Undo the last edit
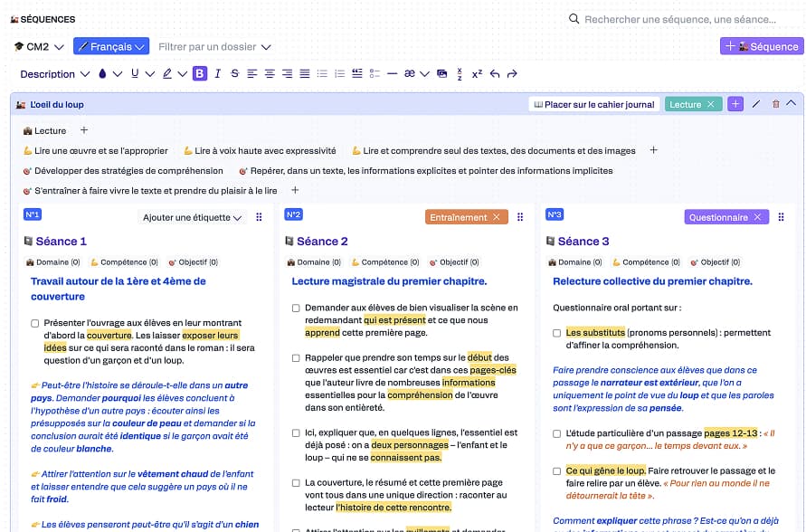Screen dimensions: 806x532 click(x=495, y=74)
